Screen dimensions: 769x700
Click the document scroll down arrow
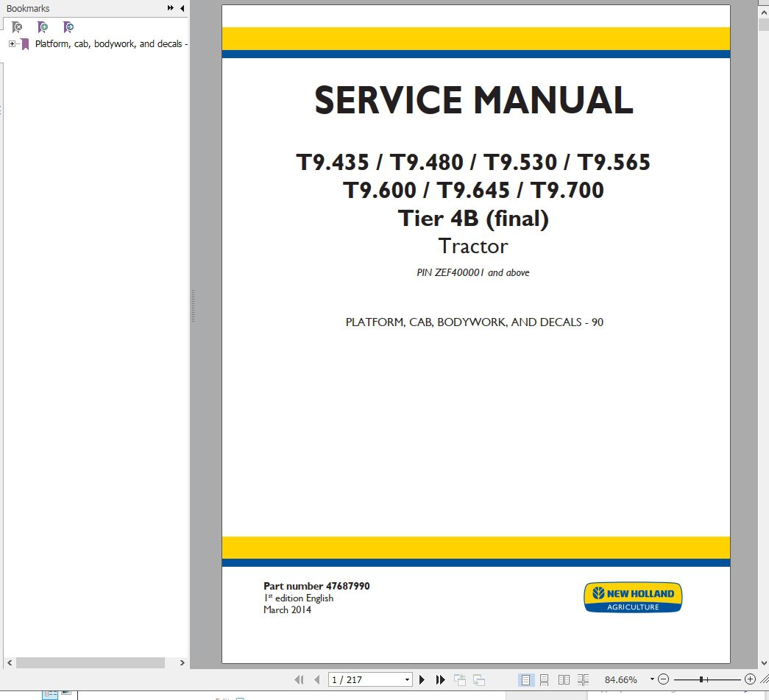coord(764,663)
